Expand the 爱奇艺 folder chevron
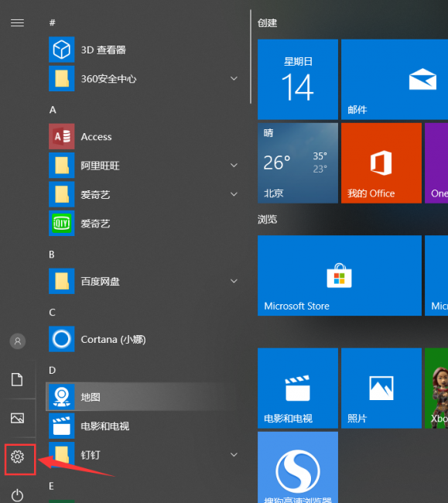 234,194
